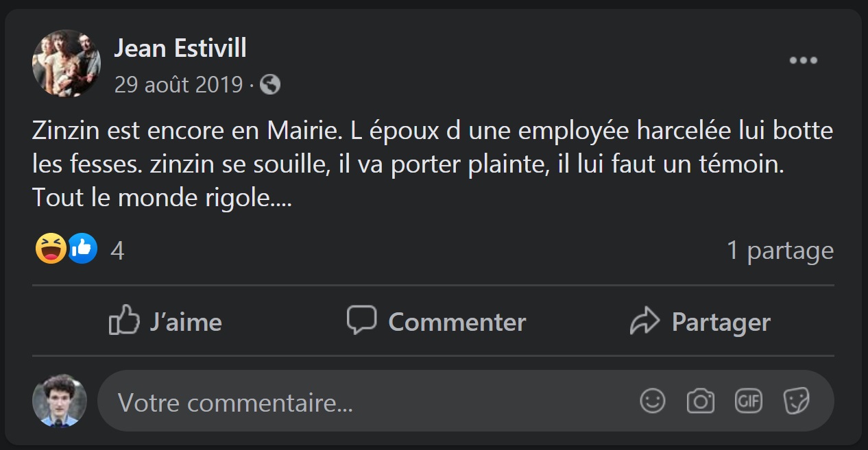The height and width of the screenshot is (450, 868).
Task: Open Jean Estivill's profile name link
Action: point(180,49)
